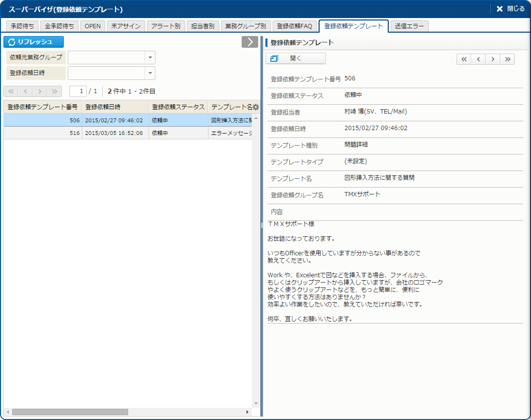The width and height of the screenshot is (531, 420).
Task: Click the Refresh (リフレッシュ) button
Action: pyautogui.click(x=34, y=42)
